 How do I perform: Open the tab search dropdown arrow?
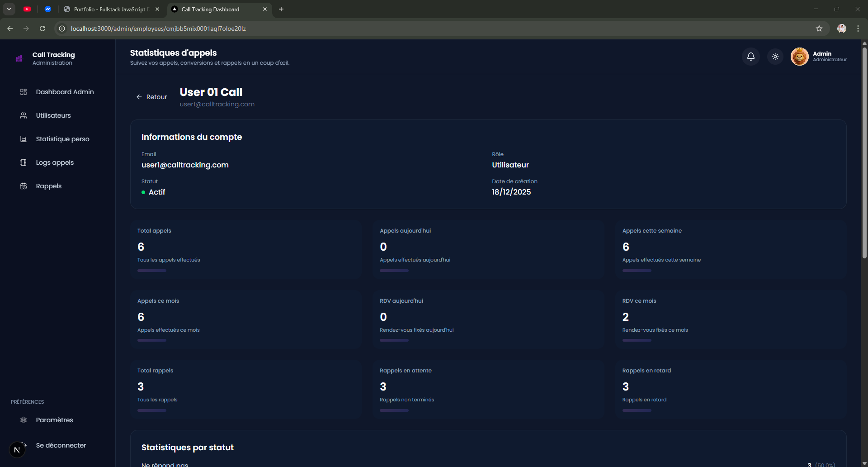(9, 9)
